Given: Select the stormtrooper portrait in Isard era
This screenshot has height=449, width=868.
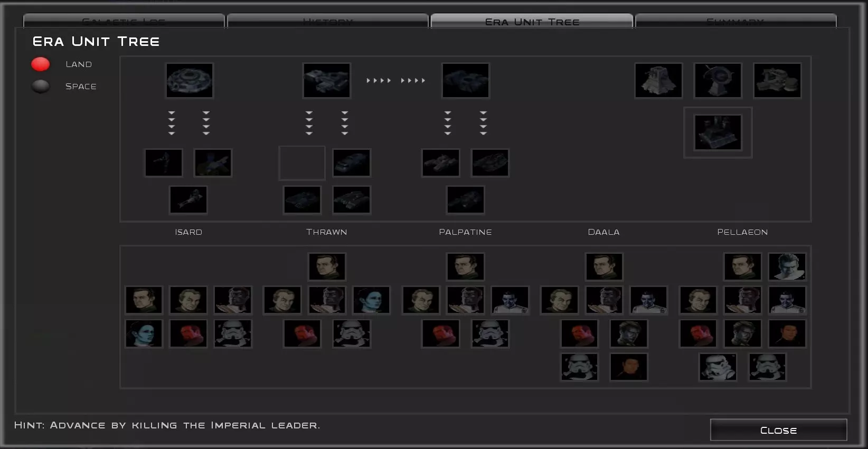Looking at the screenshot, I should pyautogui.click(x=233, y=333).
